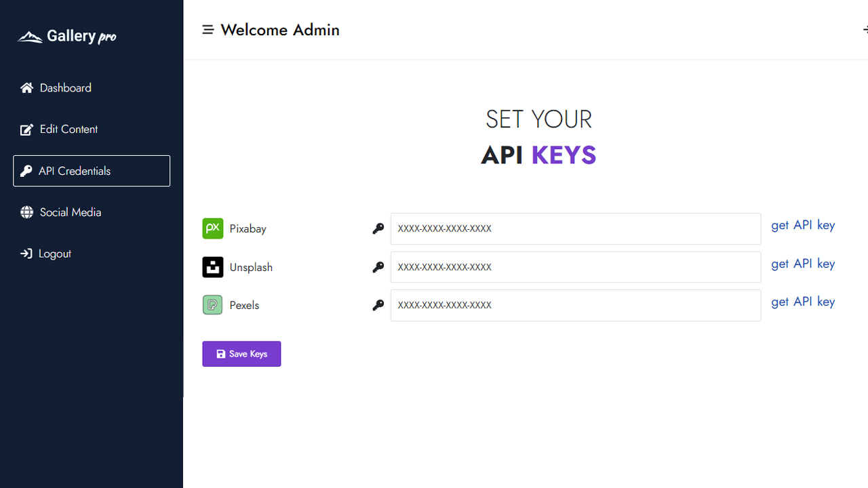Click the Edit Content pencil icon
Screen dimensions: 868x488
26,129
